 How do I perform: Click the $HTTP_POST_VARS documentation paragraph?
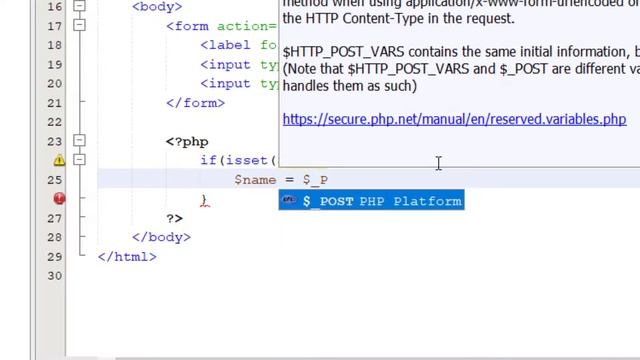[461, 69]
